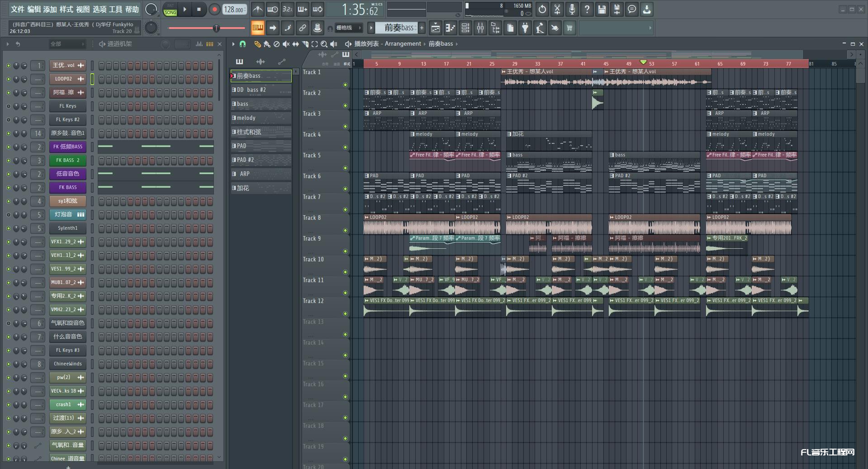Select the playlist draw pencil tool
The image size is (868, 469).
(x=257, y=44)
